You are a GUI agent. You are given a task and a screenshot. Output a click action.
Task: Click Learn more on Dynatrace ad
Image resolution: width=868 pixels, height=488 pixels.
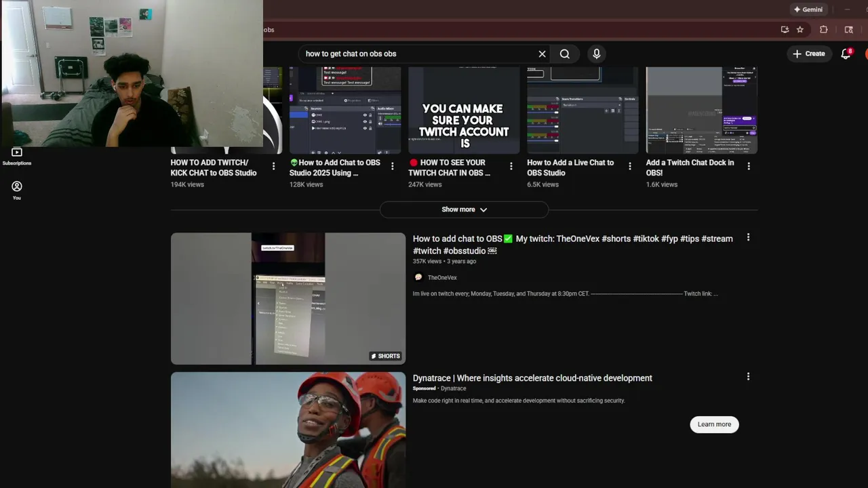pyautogui.click(x=714, y=424)
